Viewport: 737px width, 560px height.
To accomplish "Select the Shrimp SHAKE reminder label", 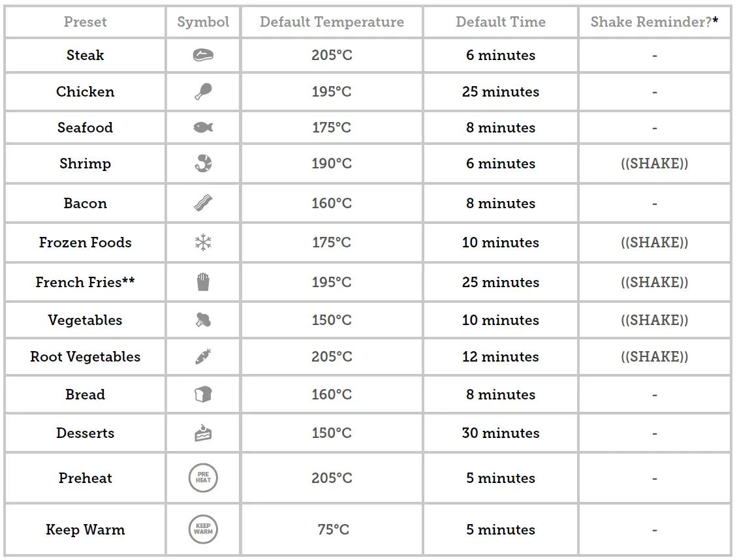I will pos(654,164).
